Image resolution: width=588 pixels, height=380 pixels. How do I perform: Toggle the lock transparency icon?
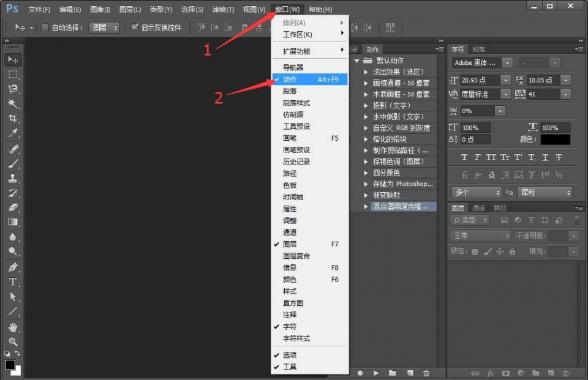point(475,252)
